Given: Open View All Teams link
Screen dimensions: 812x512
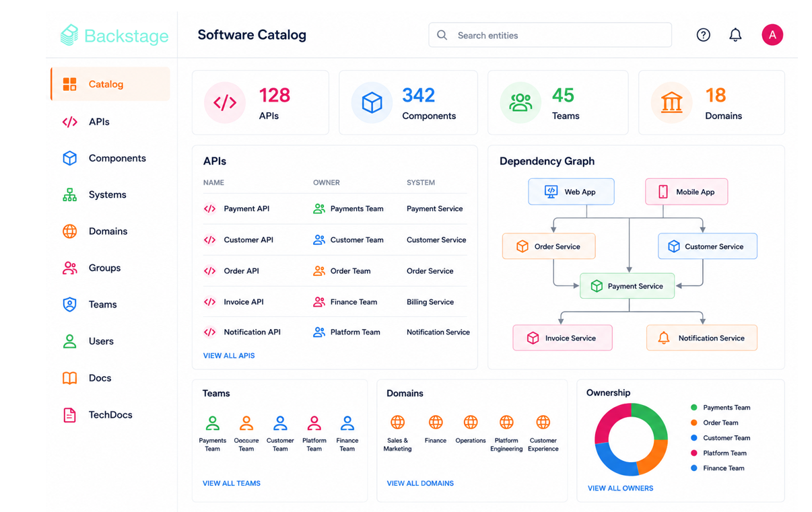Looking at the screenshot, I should pos(232,483).
